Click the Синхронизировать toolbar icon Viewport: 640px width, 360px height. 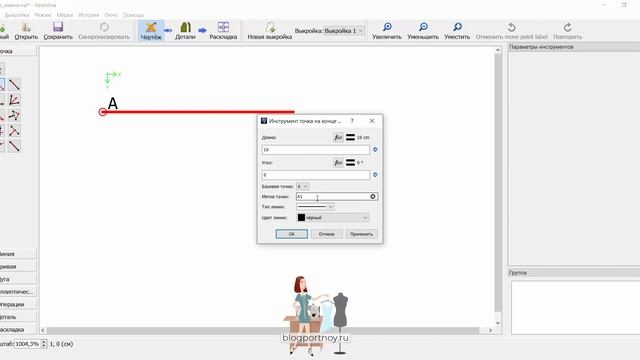tap(104, 31)
